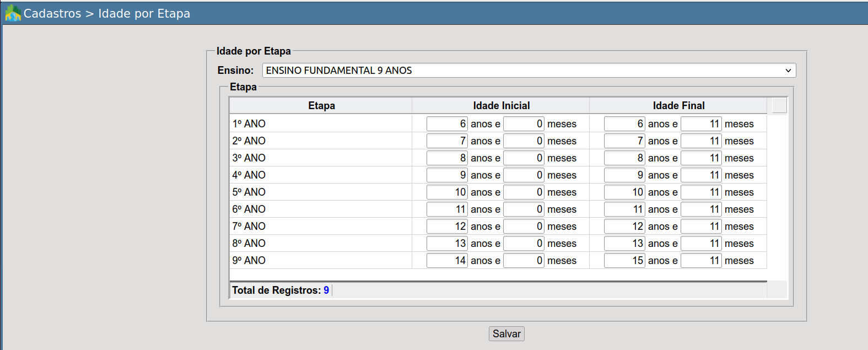868x350 pixels.
Task: Click 7º ANO final months field
Action: pos(700,227)
